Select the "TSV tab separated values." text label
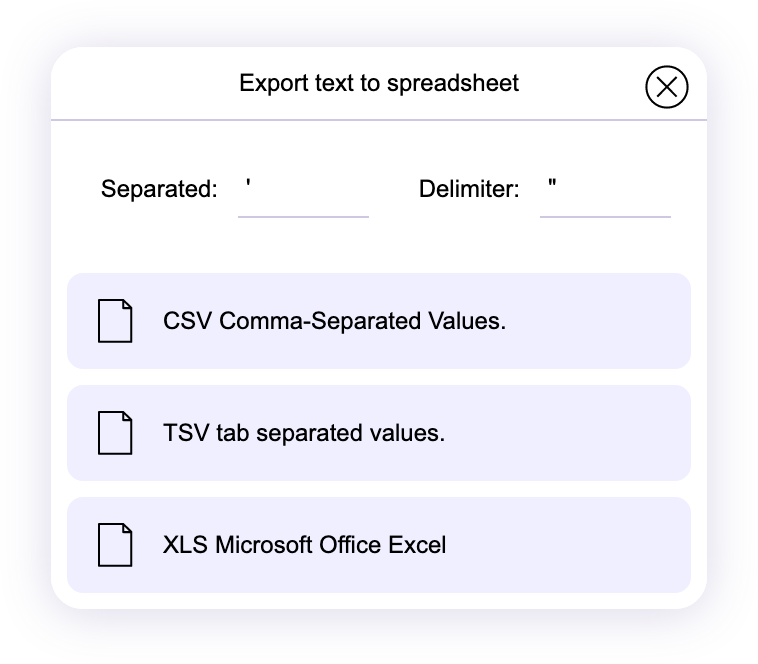758x664 pixels. (x=304, y=433)
